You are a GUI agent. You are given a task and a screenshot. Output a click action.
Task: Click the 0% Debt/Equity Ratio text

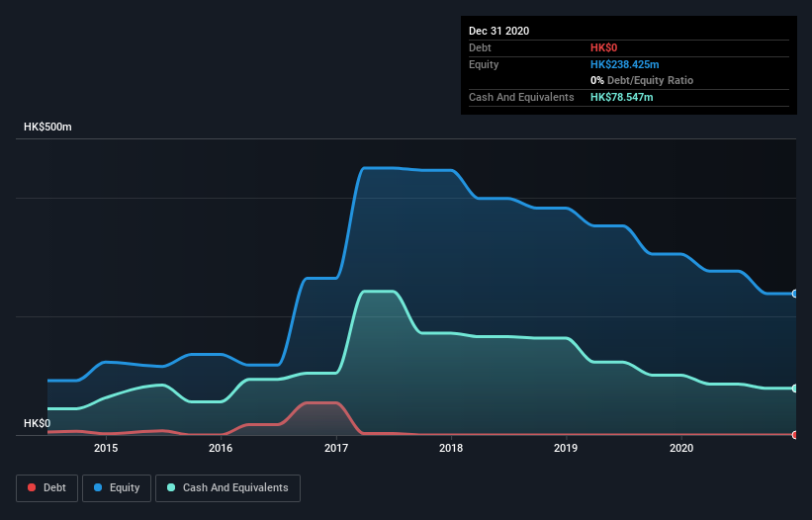pos(642,80)
